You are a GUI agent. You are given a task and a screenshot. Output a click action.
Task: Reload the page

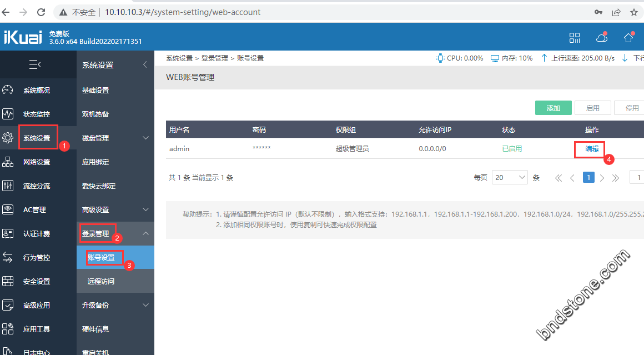click(41, 12)
